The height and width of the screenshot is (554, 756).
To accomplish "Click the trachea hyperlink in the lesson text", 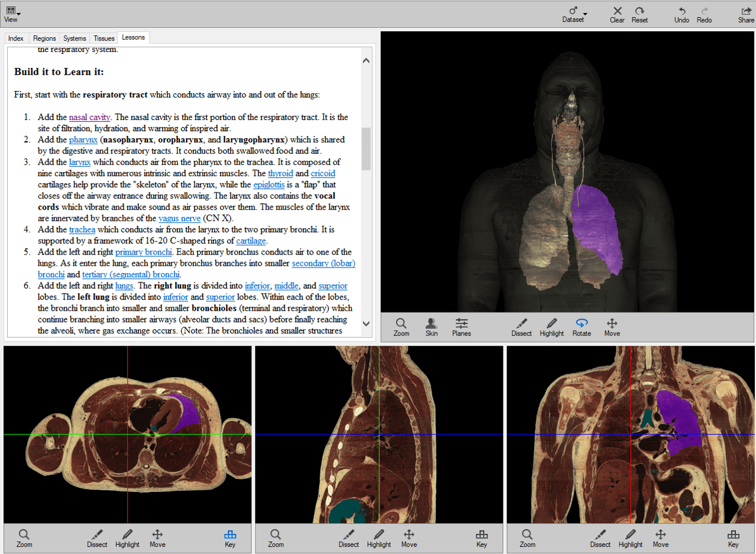I will (x=82, y=229).
